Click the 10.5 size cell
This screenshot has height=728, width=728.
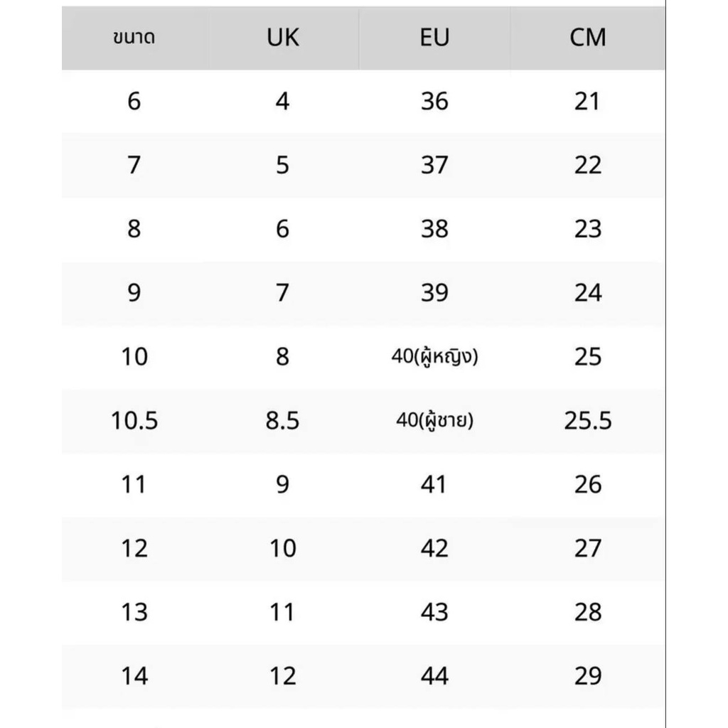pos(134,421)
